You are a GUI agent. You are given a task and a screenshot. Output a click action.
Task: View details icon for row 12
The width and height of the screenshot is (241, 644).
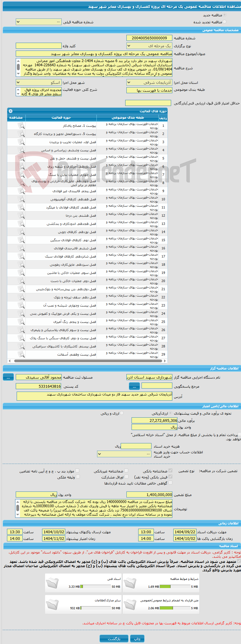tap(21, 215)
